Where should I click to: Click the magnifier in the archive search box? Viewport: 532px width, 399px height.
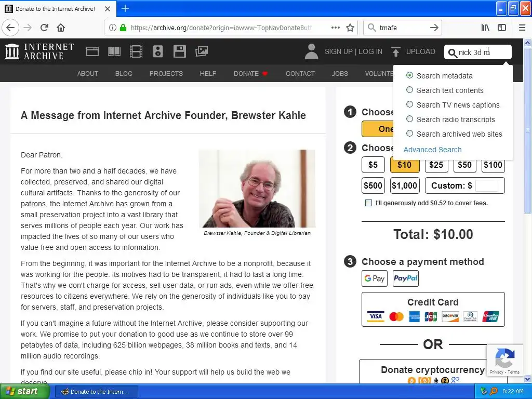(453, 53)
